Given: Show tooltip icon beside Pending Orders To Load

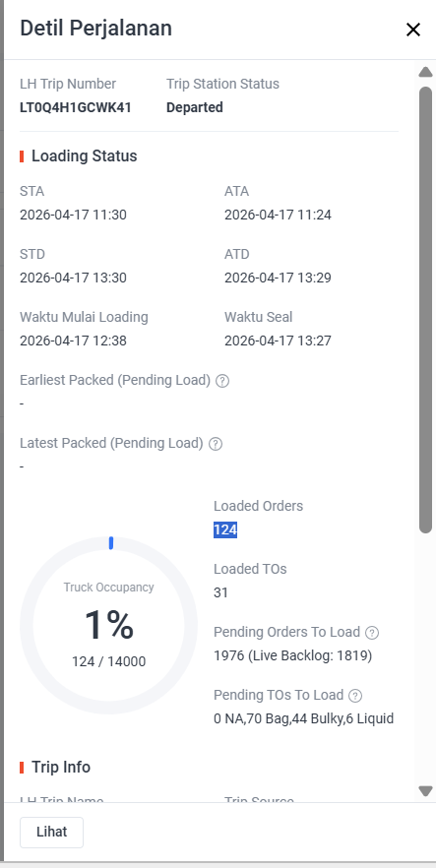Looking at the screenshot, I should [x=372, y=633].
